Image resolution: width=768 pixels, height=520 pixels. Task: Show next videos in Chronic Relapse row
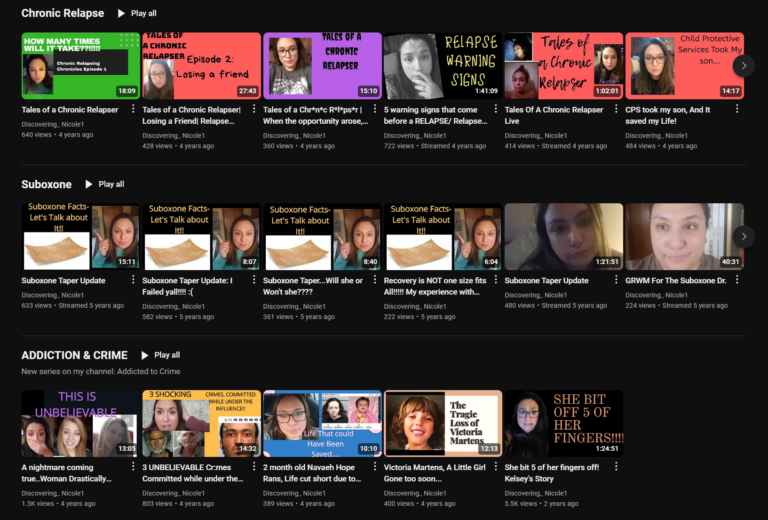(x=744, y=66)
